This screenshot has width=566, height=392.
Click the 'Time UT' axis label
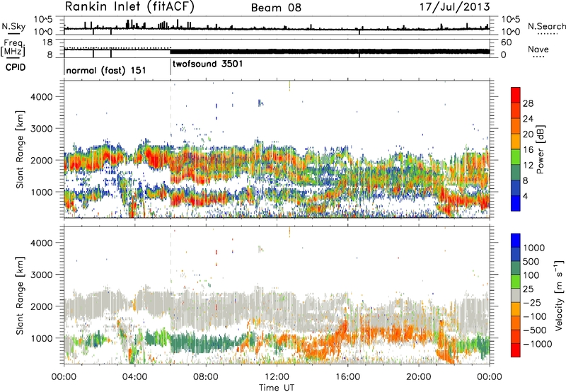277,388
